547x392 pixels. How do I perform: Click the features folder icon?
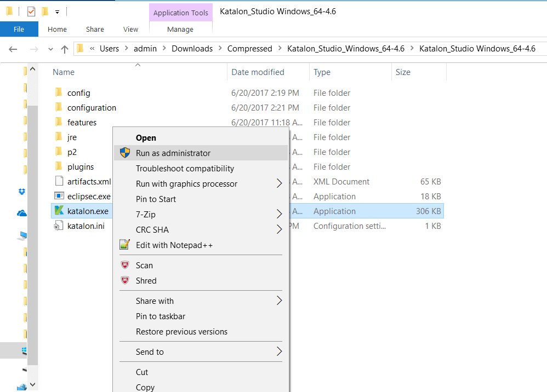coord(59,122)
